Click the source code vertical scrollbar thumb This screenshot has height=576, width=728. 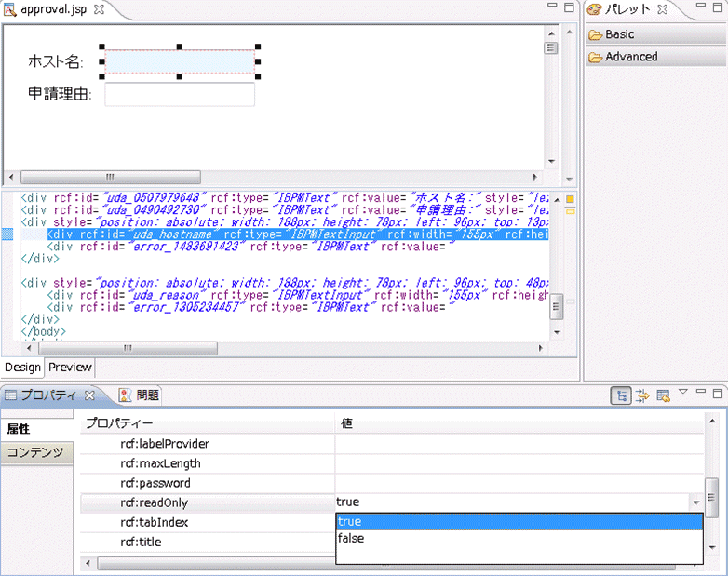[557, 306]
